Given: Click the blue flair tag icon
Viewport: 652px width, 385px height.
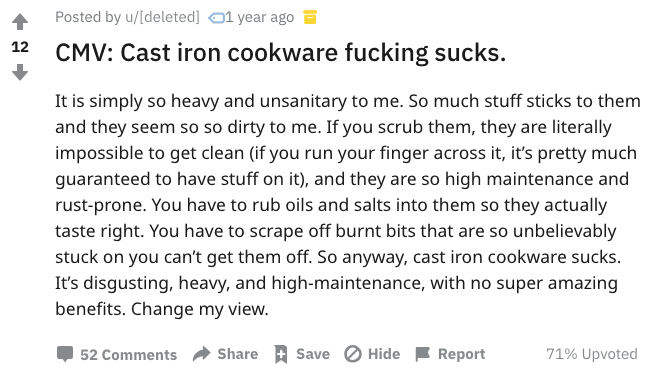Looking at the screenshot, I should coord(216,18).
